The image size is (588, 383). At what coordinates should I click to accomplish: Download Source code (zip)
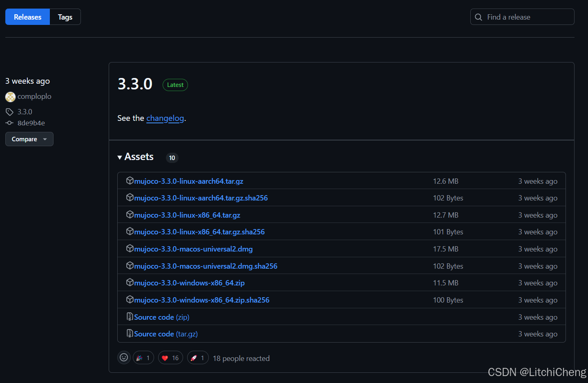click(162, 317)
